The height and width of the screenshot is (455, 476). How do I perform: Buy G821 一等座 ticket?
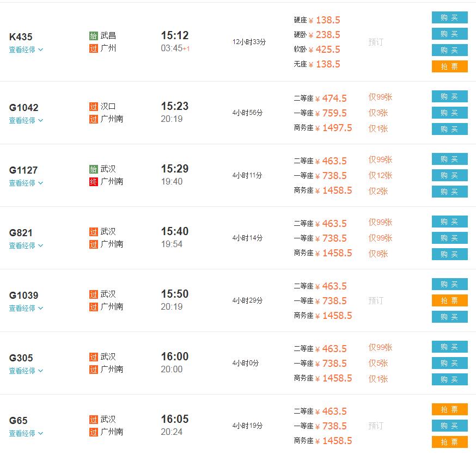[x=450, y=238]
